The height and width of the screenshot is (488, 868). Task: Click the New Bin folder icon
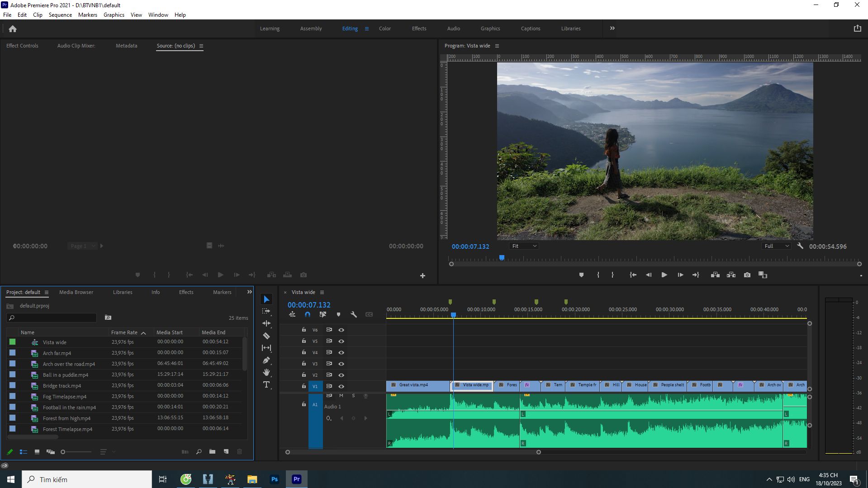(212, 451)
